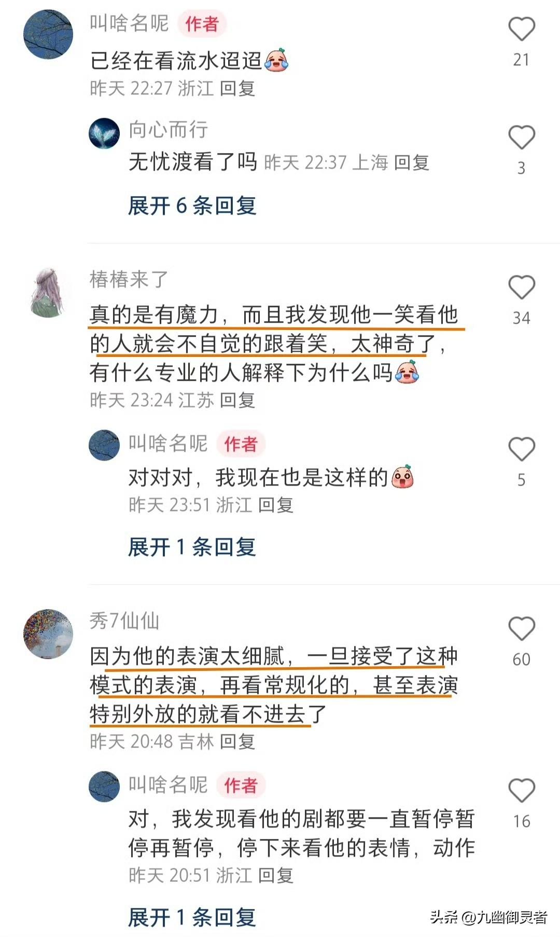The height and width of the screenshot is (937, 560).
Task: Like 向心而行's reply with 3 likes
Action: 521,137
